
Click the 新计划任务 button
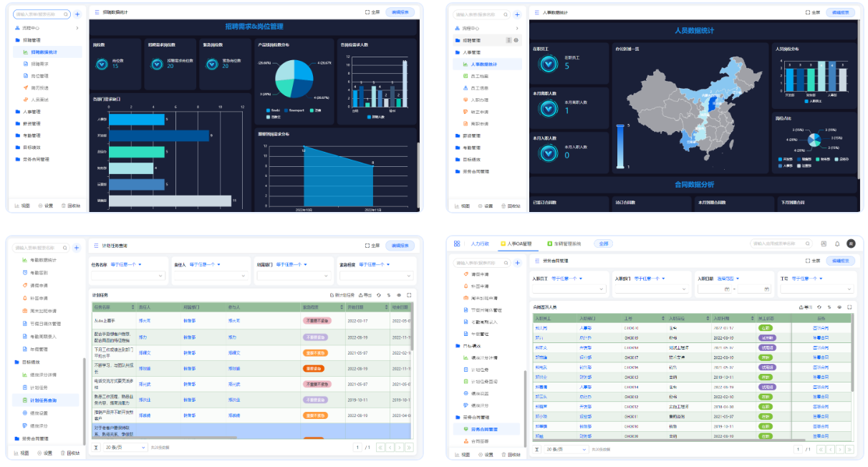pos(342,294)
